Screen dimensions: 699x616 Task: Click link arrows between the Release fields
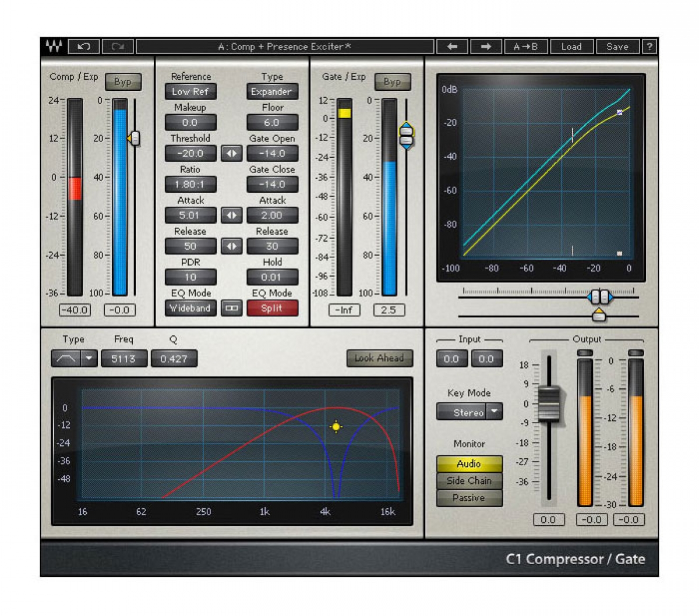pyautogui.click(x=231, y=246)
